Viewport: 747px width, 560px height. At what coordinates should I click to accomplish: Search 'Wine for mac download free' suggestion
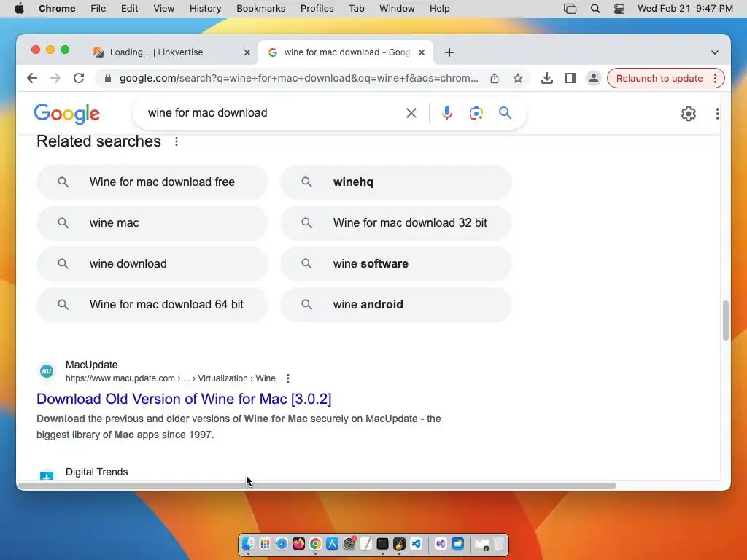coord(152,182)
